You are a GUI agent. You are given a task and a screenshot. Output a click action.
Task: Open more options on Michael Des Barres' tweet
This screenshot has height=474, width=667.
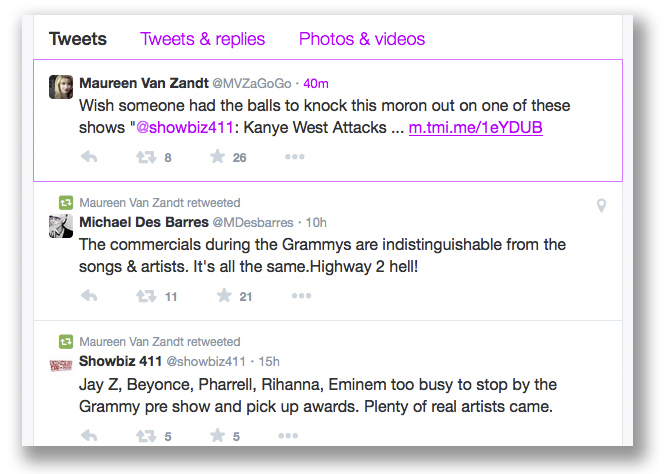pyautogui.click(x=301, y=296)
